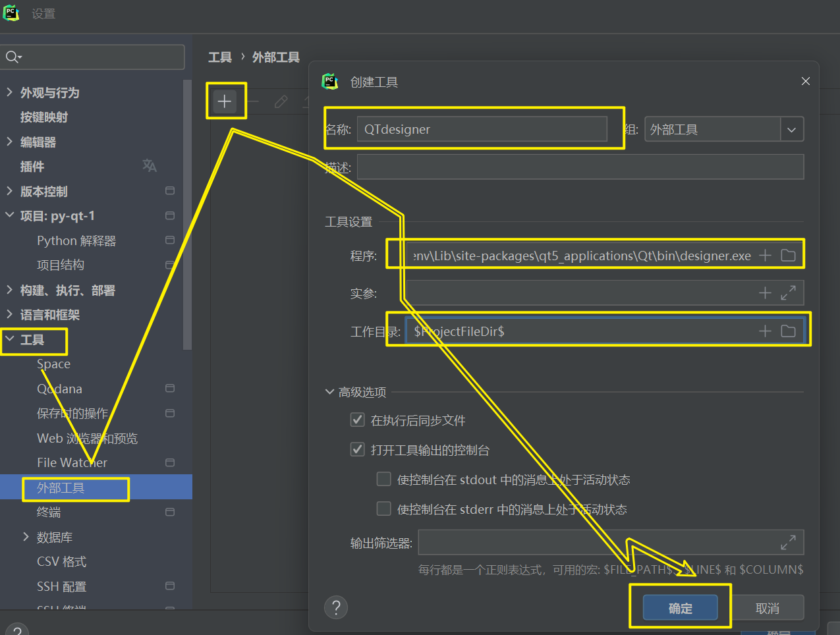Screen dimensions: 840x635
Task: Click the confirm button
Action: (680, 608)
